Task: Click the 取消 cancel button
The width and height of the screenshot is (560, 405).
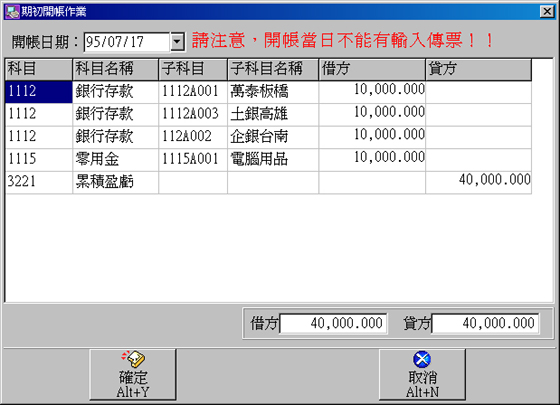Action: pyautogui.click(x=422, y=374)
